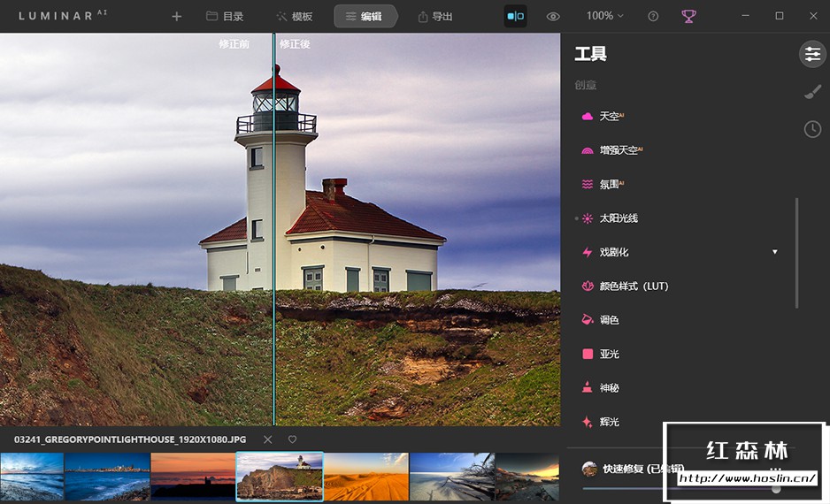Image resolution: width=830 pixels, height=504 pixels.
Task: Open the 辉光 tool label
Action: tap(609, 422)
